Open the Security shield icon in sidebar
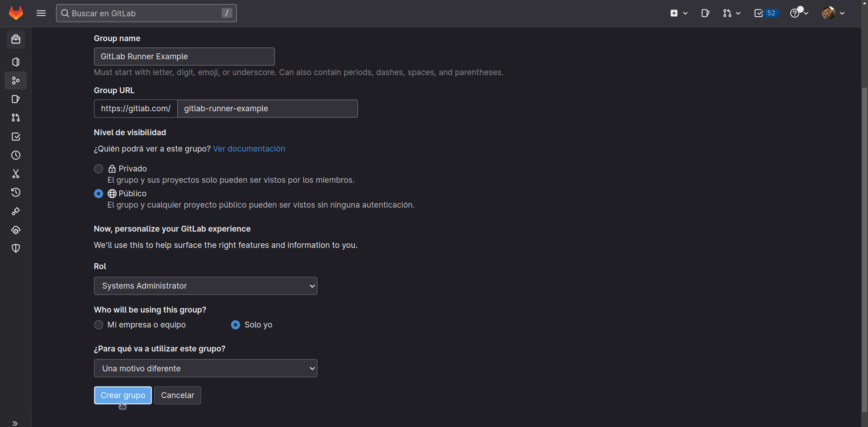868x427 pixels. pos(16,248)
